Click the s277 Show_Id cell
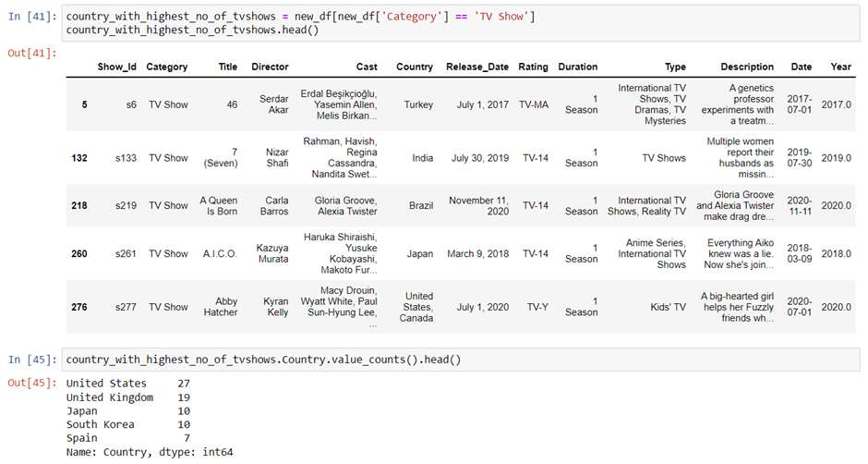868x464 pixels. click(126, 307)
